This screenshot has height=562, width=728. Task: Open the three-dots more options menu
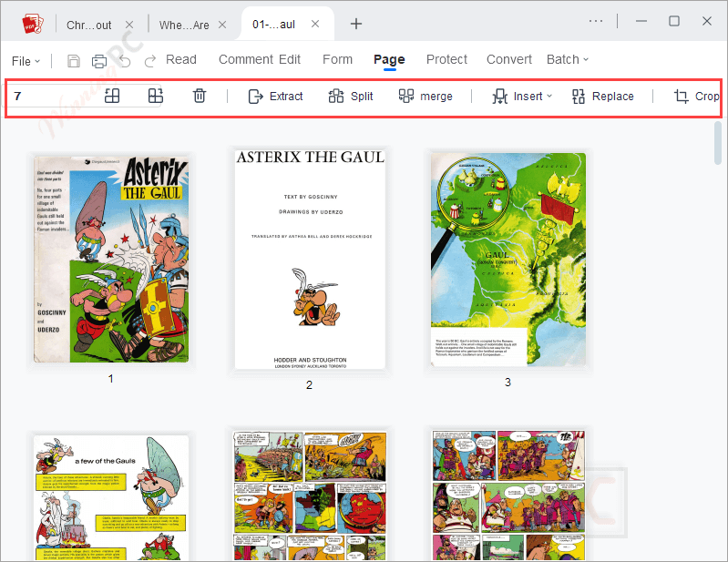pyautogui.click(x=596, y=21)
